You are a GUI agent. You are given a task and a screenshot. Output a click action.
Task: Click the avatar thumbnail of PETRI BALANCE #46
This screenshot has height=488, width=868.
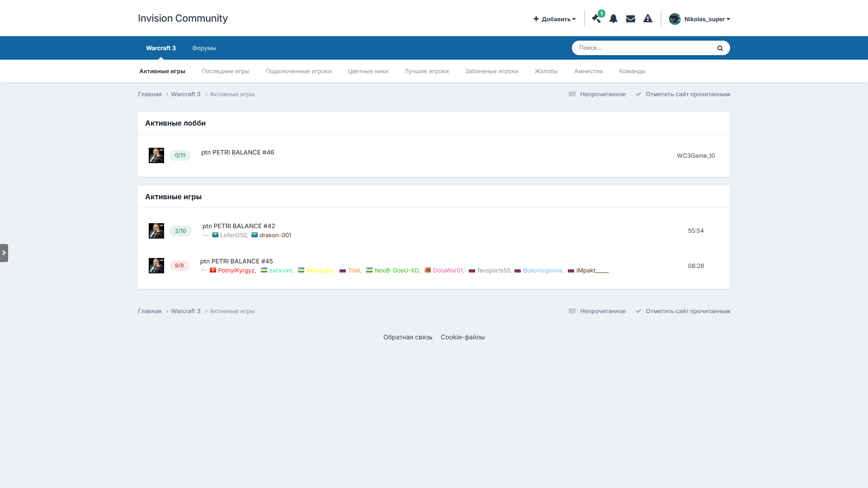click(x=156, y=155)
